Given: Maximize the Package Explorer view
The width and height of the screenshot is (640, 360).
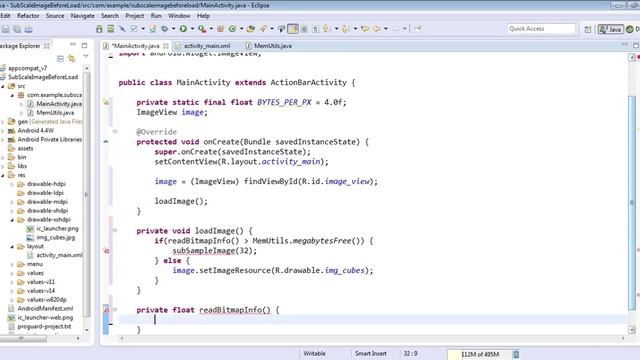Looking at the screenshot, I should [x=84, y=45].
